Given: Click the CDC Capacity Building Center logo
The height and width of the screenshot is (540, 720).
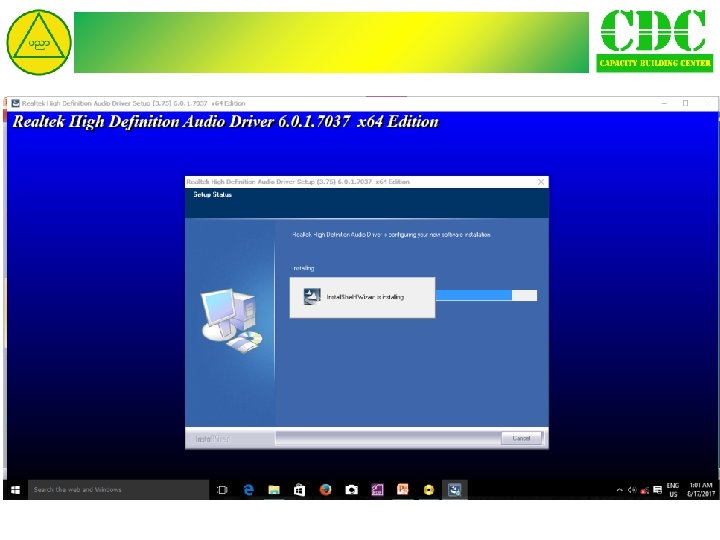Looking at the screenshot, I should pyautogui.click(x=655, y=41).
